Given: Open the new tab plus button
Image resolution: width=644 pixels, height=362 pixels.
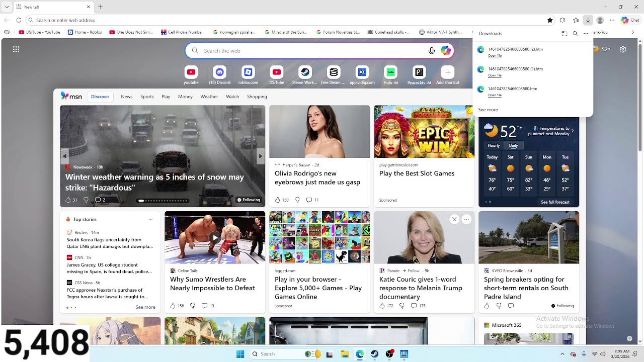Looking at the screenshot, I should 101,7.
